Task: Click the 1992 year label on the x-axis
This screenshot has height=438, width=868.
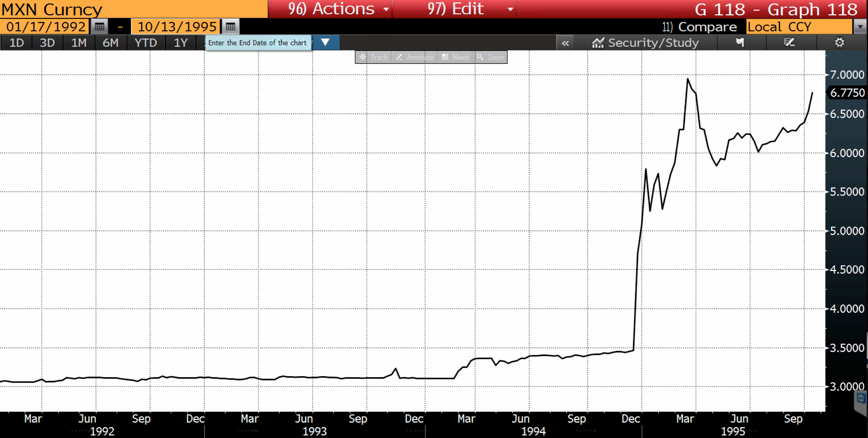Action: [x=102, y=431]
